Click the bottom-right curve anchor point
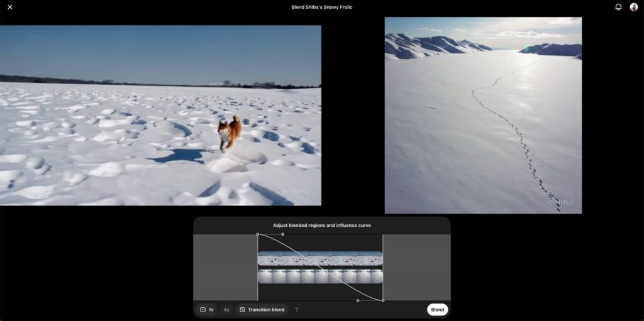 383,300
